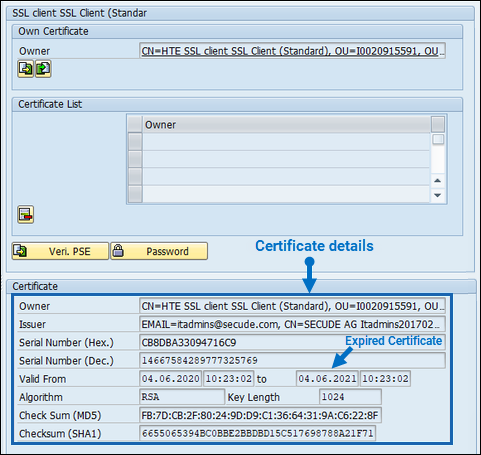
Task: Click the 'Key Length' label
Action: (x=254, y=397)
